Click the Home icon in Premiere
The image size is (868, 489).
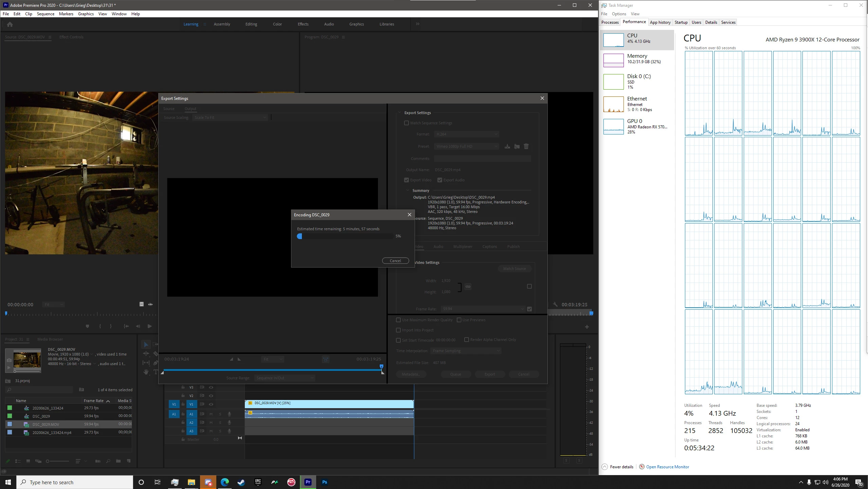point(10,24)
